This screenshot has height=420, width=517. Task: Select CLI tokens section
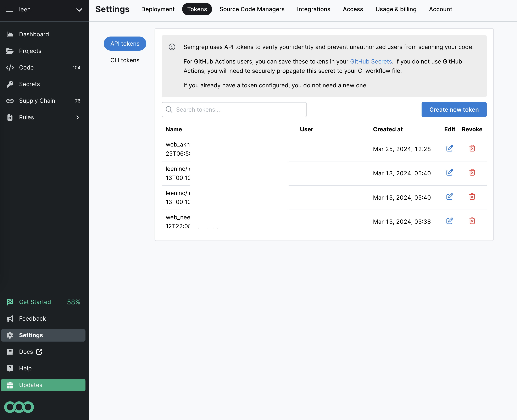click(x=125, y=60)
